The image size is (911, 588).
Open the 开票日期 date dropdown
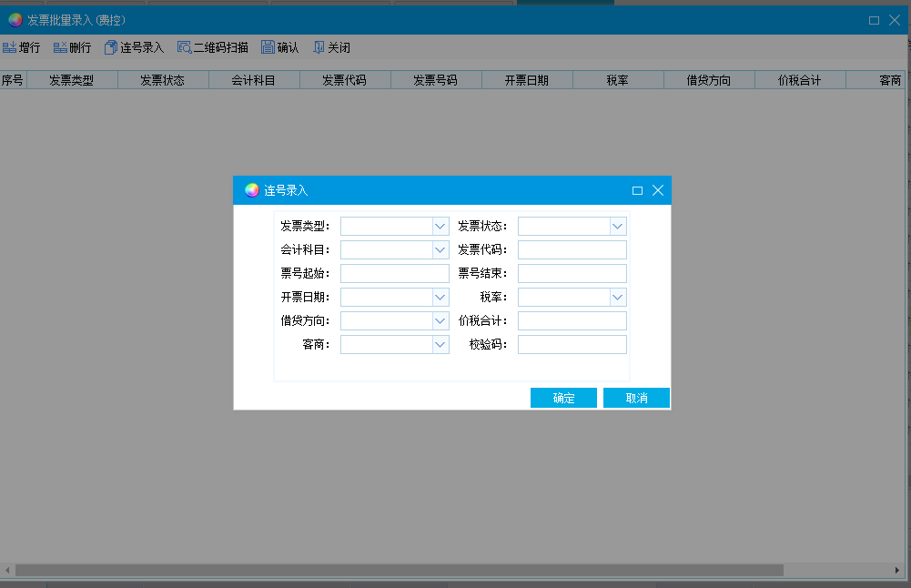[x=440, y=297]
